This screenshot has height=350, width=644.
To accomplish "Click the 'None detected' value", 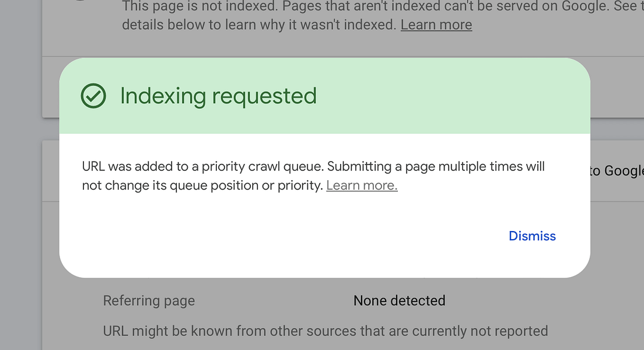I will [399, 300].
